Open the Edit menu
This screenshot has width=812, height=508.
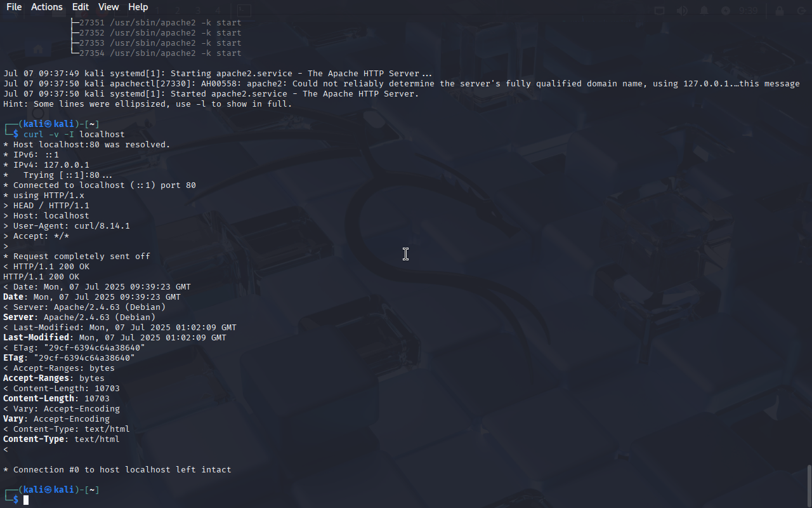click(81, 7)
